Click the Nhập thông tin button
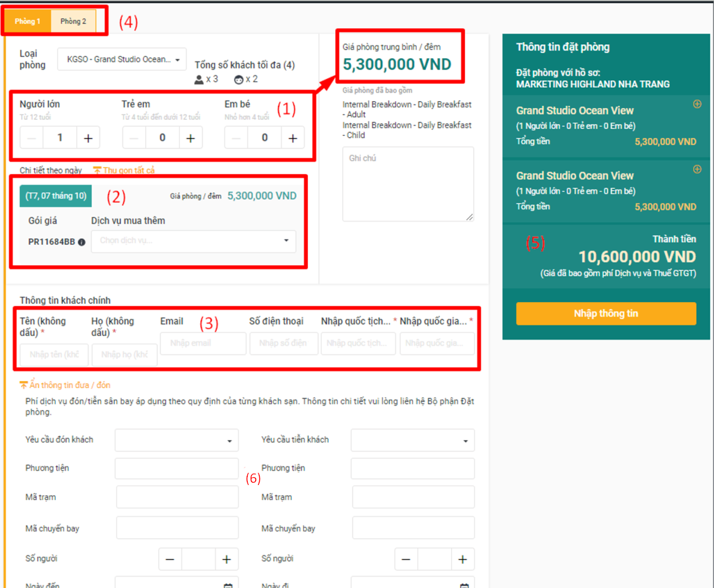 [x=606, y=314]
